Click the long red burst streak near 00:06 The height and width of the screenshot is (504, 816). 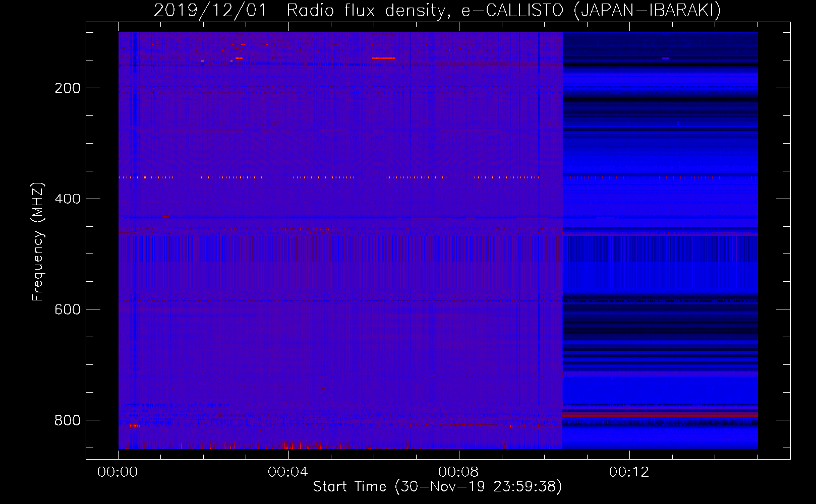click(x=384, y=58)
